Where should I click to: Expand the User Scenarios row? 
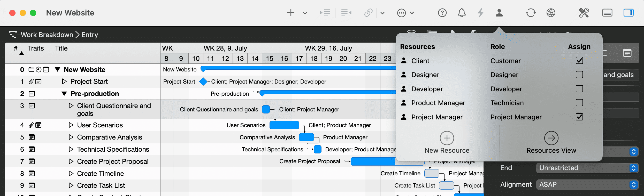pyautogui.click(x=71, y=125)
